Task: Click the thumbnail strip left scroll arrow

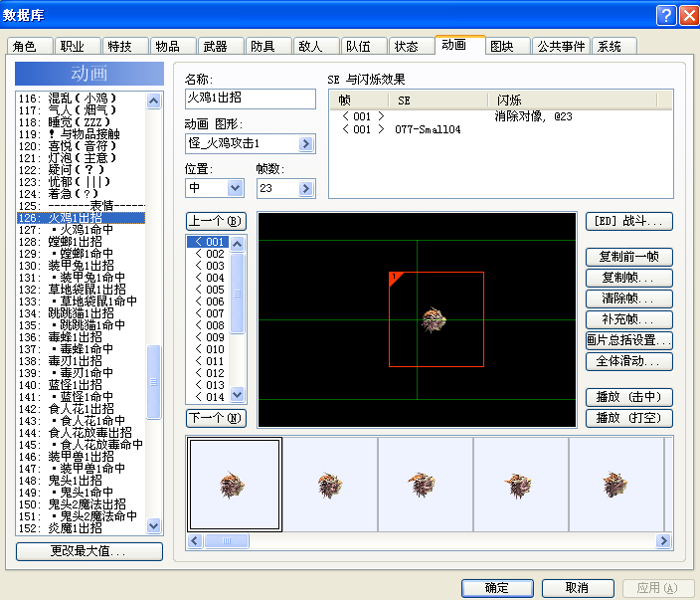Action: pos(195,541)
